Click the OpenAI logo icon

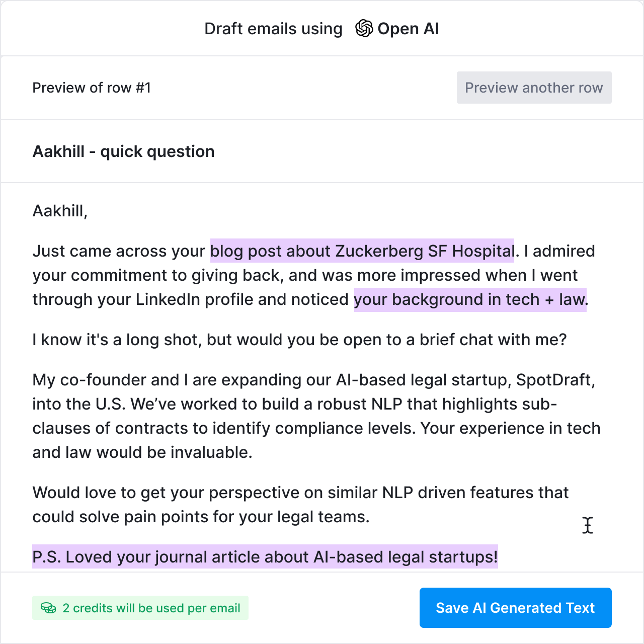coord(364,29)
